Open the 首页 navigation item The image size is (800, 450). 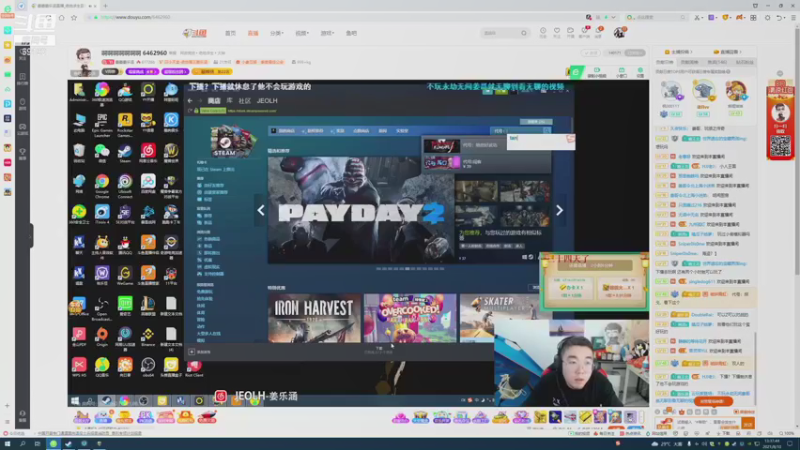231,33
